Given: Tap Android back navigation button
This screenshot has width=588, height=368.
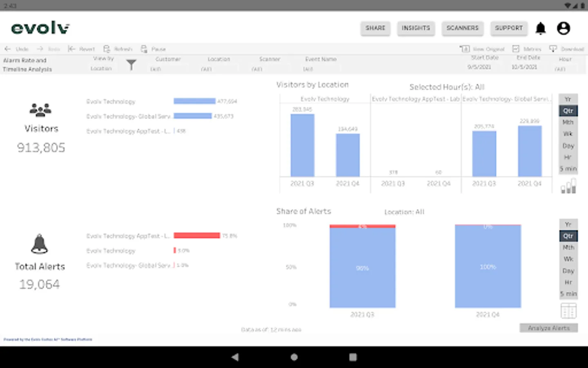Looking at the screenshot, I should 235,357.
